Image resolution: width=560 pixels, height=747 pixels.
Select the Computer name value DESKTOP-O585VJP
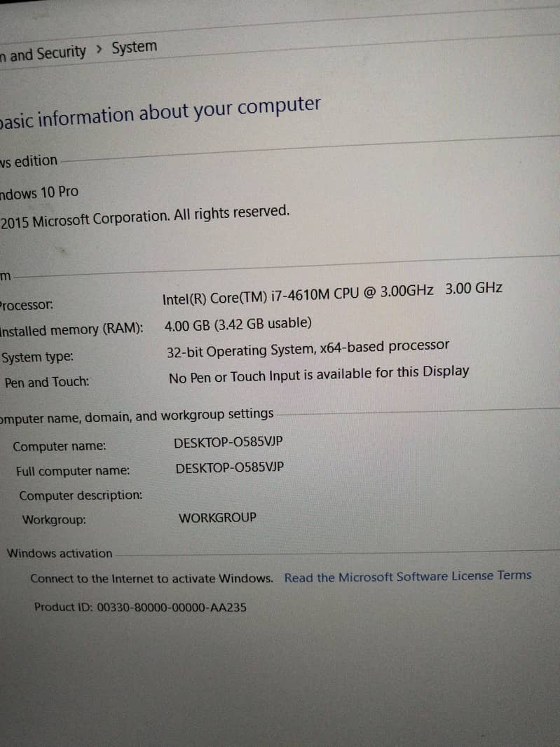point(228,442)
